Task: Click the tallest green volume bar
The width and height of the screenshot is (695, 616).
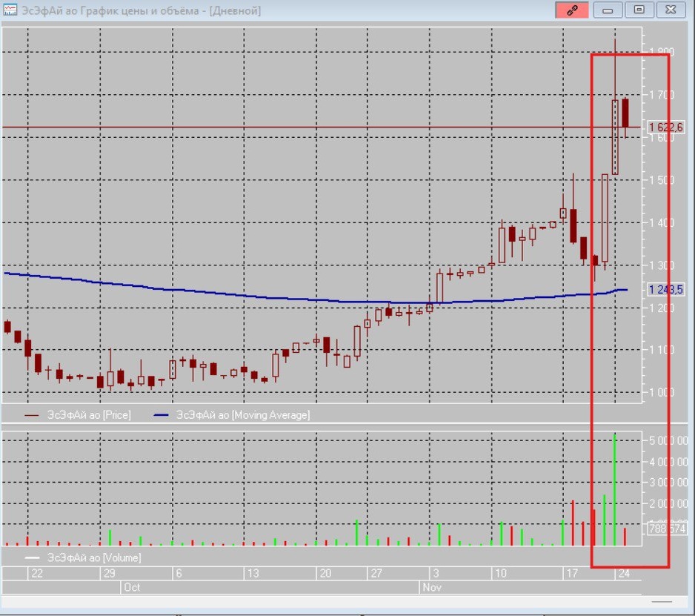Action: (614, 489)
